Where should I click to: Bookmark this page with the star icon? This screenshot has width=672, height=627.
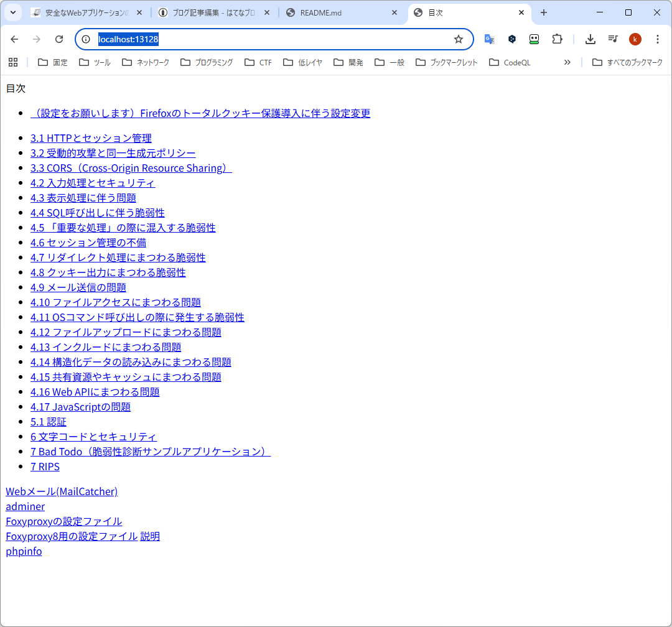[x=459, y=39]
